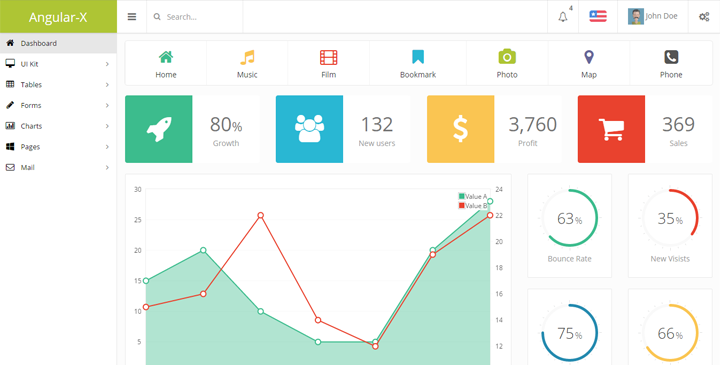Click the green Photo camera icon
Viewport: 720px width, 365px height.
[x=507, y=57]
